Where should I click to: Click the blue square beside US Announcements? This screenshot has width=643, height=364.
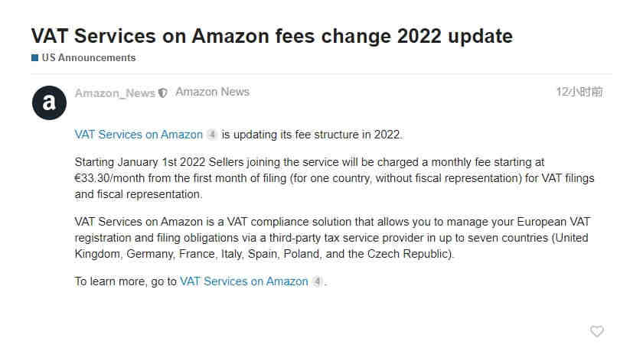35,57
